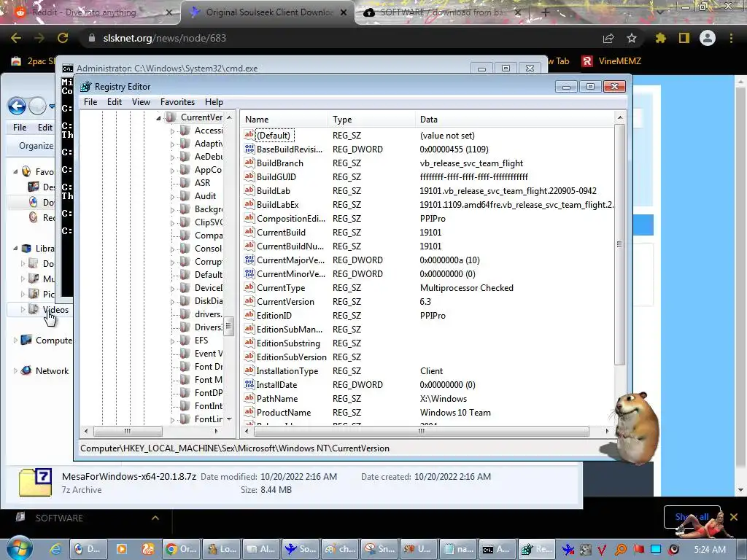Image resolution: width=747 pixels, height=560 pixels.
Task: Open Registry Editor View menu
Action: click(x=141, y=102)
